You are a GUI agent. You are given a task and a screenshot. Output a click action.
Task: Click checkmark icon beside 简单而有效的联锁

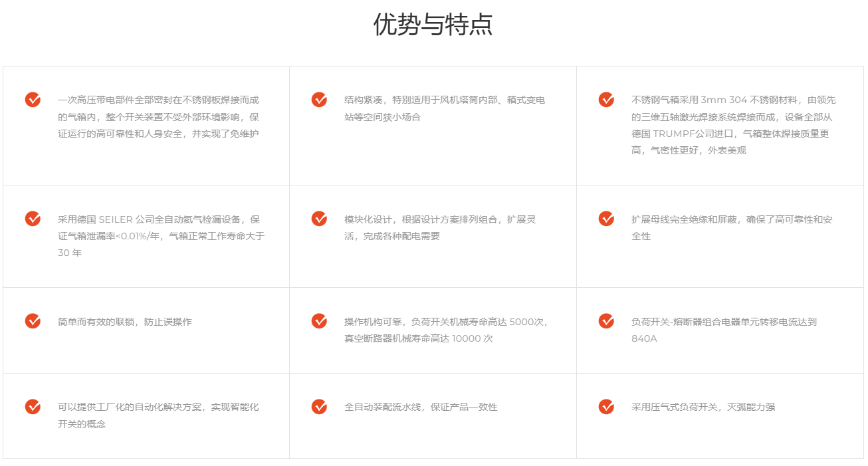pyautogui.click(x=33, y=321)
